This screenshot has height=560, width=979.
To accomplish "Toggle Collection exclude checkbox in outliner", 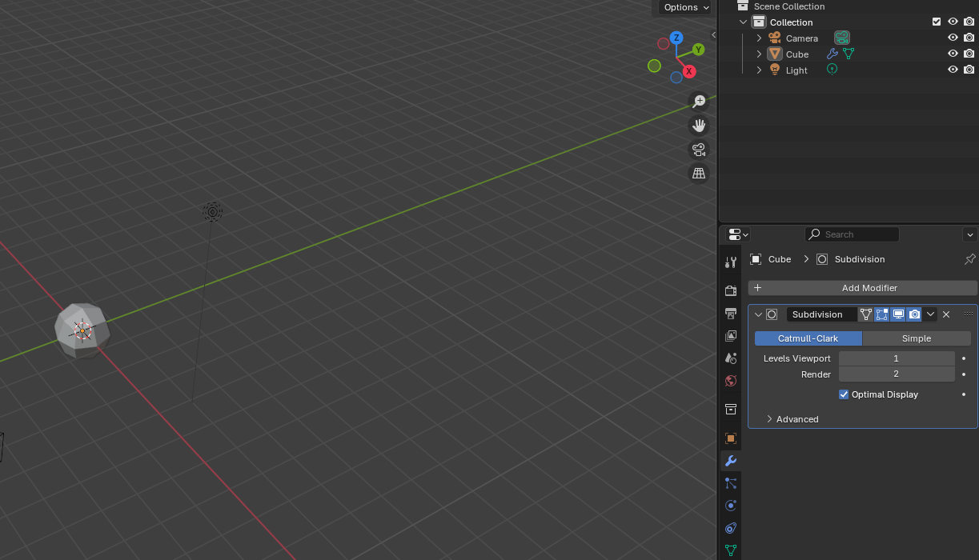I will (937, 22).
